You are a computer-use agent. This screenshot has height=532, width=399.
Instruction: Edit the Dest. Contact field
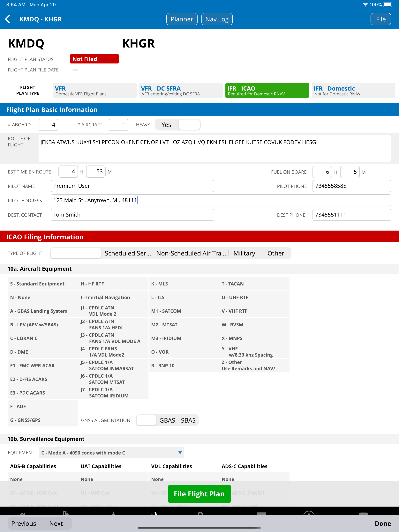point(132,215)
